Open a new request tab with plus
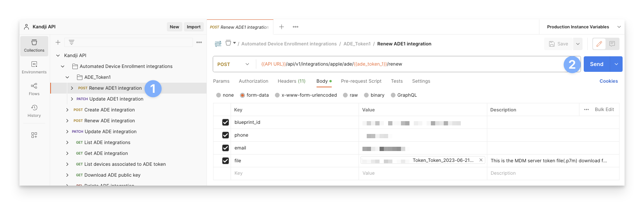Screen dimensions: 644x205 (282, 27)
